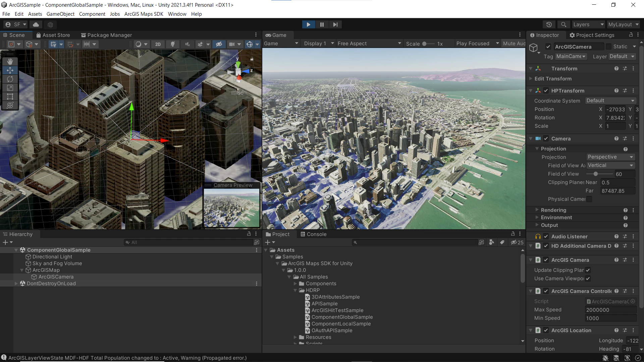644x362 pixels.
Task: Select the Rect transform tool
Action: coord(10,97)
